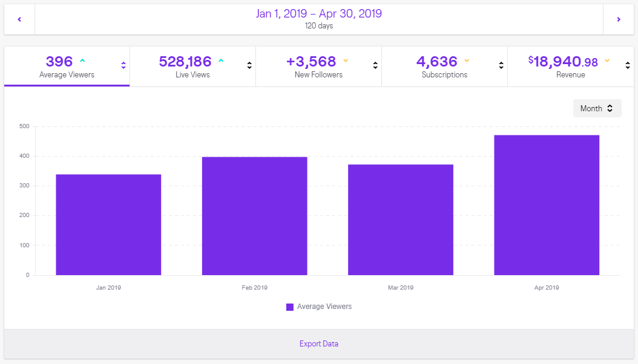Expand the Month granularity dropdown
Image resolution: width=638 pixels, height=364 pixels.
point(597,109)
